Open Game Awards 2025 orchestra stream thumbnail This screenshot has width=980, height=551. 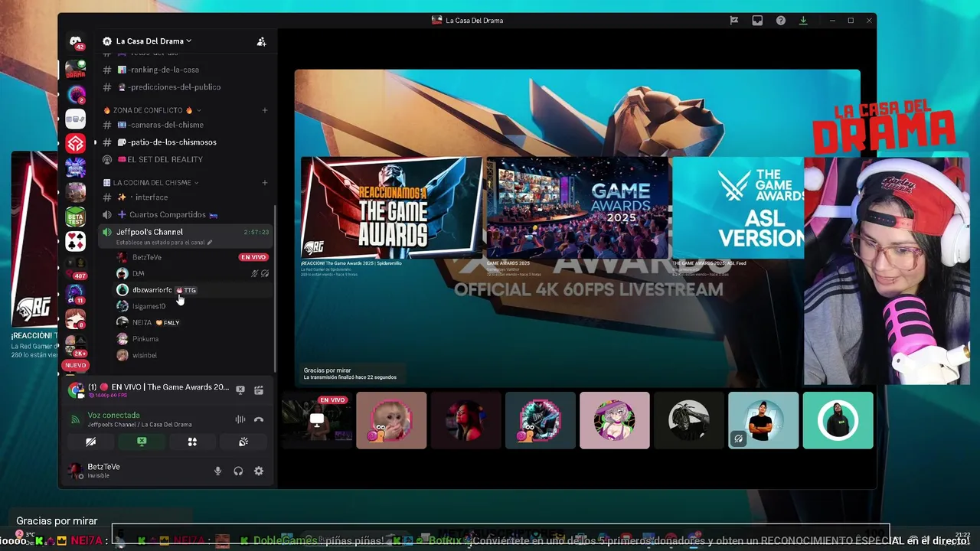(577, 207)
